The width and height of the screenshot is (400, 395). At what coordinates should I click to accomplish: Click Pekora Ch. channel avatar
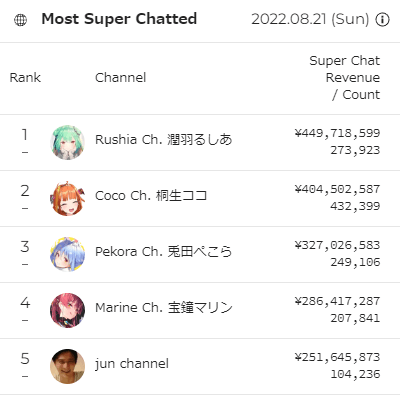click(x=67, y=254)
